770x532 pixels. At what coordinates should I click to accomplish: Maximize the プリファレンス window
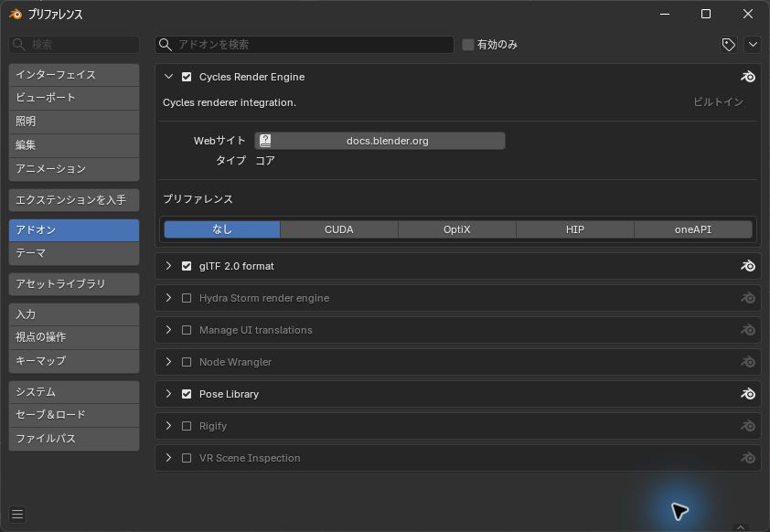click(706, 14)
